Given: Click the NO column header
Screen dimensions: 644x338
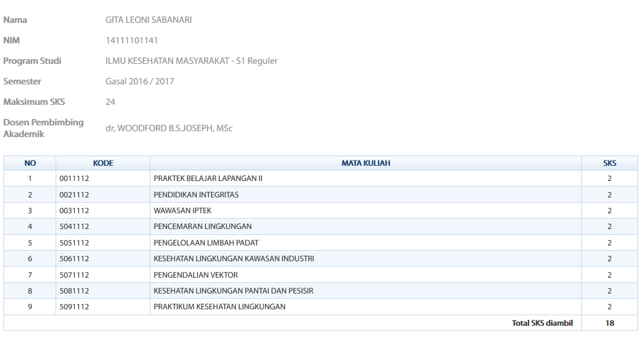Looking at the screenshot, I should click(x=30, y=163).
